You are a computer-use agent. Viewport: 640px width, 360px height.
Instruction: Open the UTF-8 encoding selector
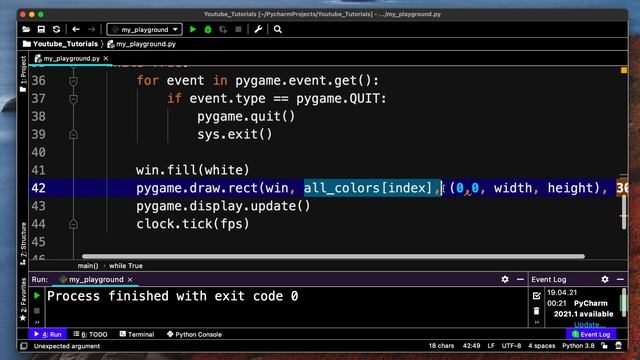(x=511, y=346)
